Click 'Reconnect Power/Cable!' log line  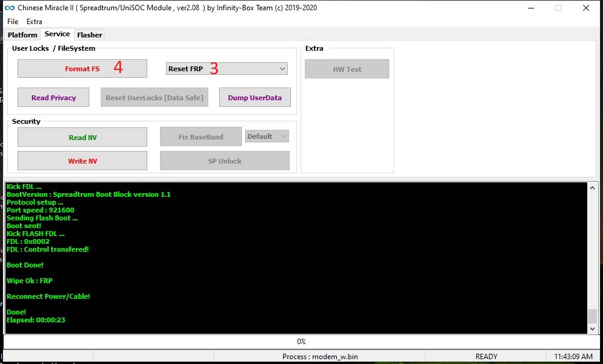[x=48, y=296]
